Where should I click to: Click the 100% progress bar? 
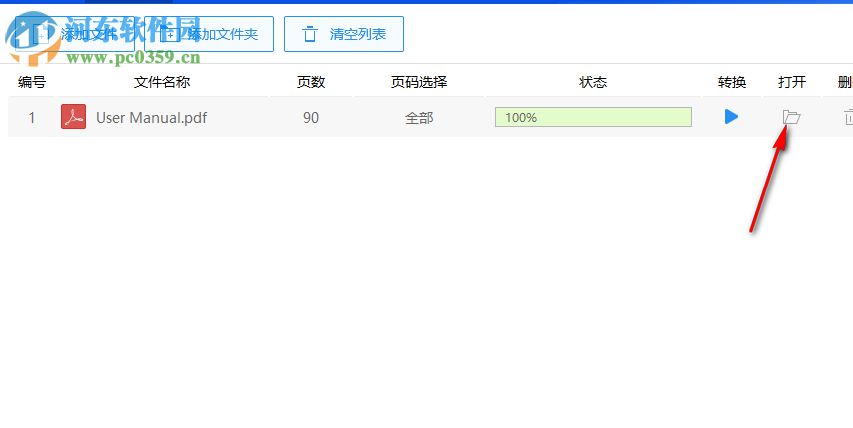[593, 117]
